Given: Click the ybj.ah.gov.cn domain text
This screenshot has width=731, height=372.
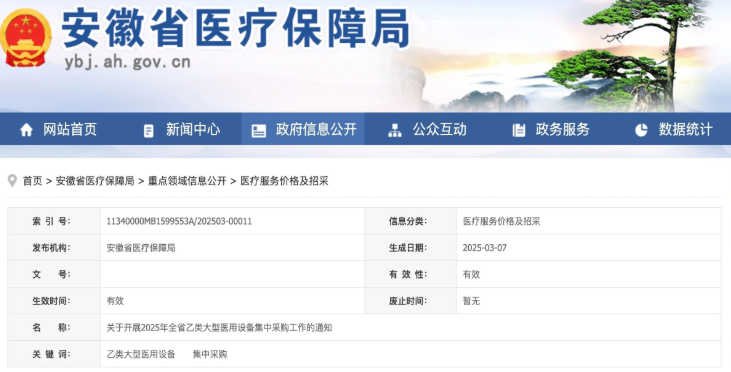Looking at the screenshot, I should 127,62.
